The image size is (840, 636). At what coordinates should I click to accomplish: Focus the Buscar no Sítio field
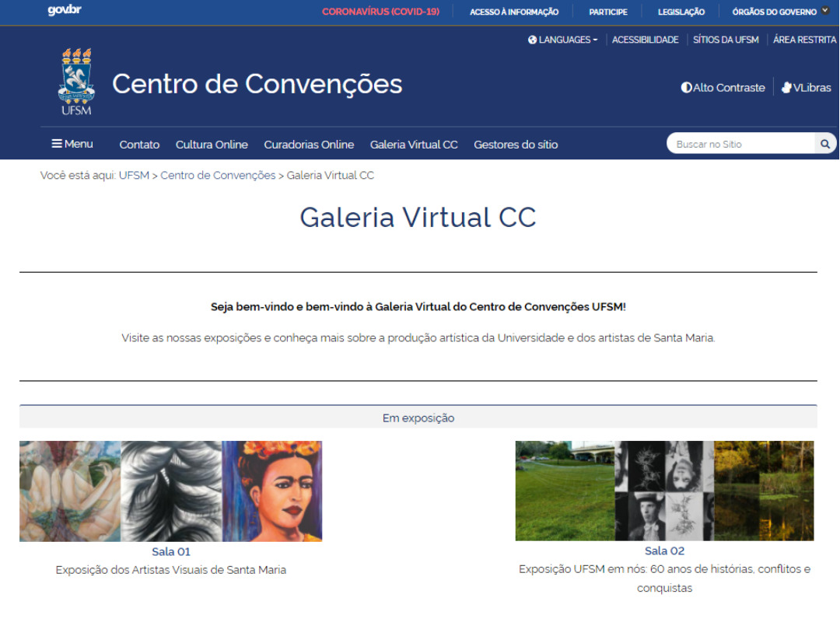point(739,144)
